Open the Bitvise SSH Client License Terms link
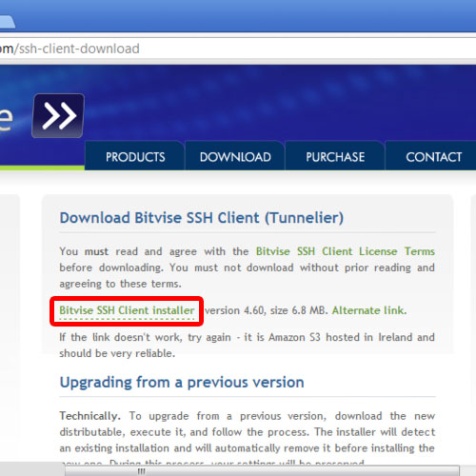This screenshot has width=476, height=476. coord(346,251)
